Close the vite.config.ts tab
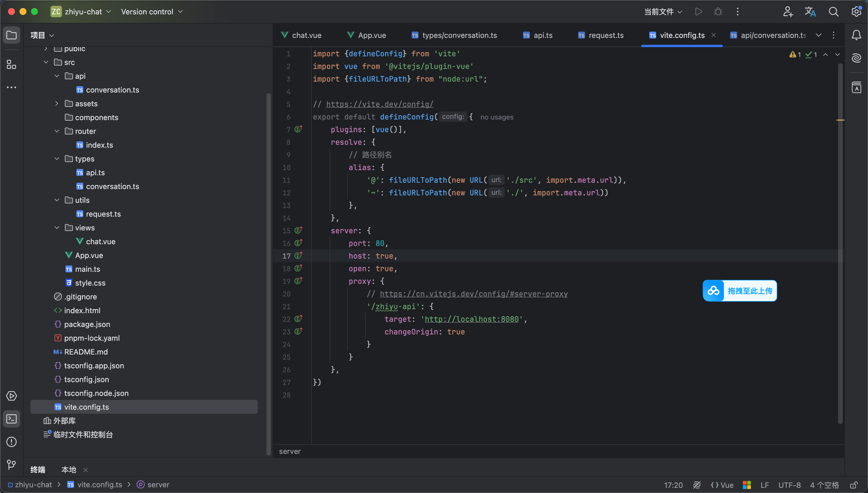This screenshot has width=868, height=493. pyautogui.click(x=713, y=35)
